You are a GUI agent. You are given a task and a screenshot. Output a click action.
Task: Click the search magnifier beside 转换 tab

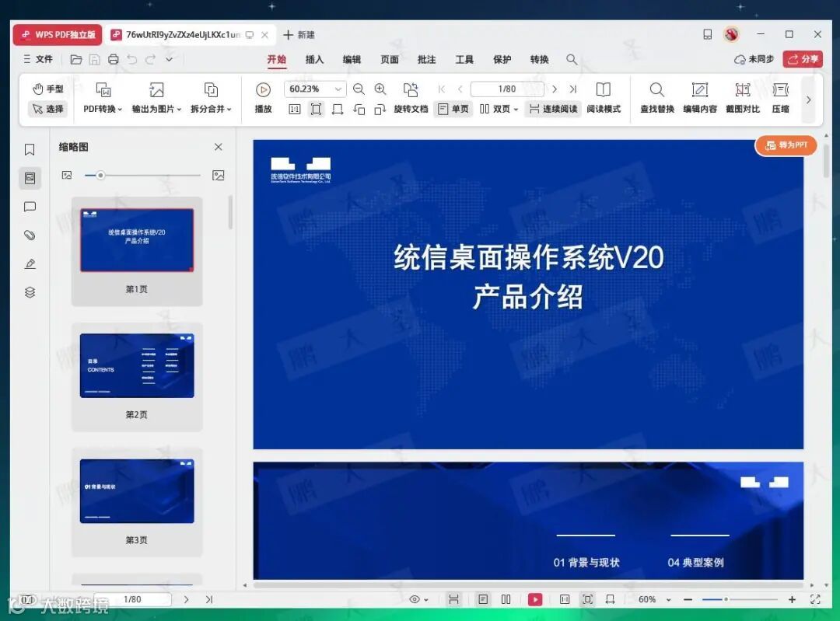[572, 59]
